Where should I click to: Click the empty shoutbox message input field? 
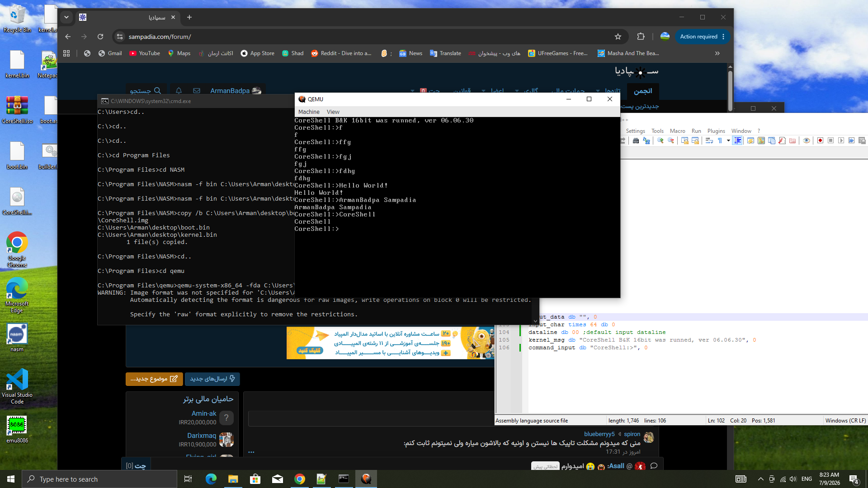click(x=371, y=418)
